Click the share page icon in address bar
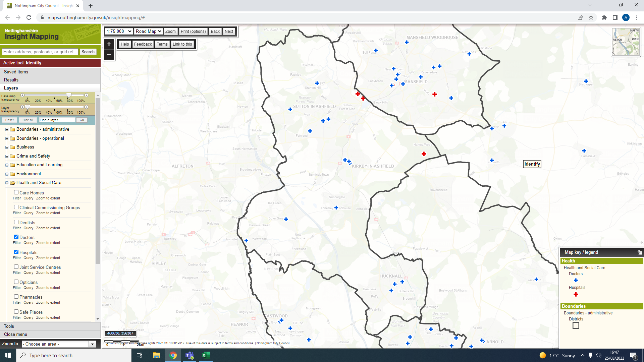The height and width of the screenshot is (362, 644). 580,17
